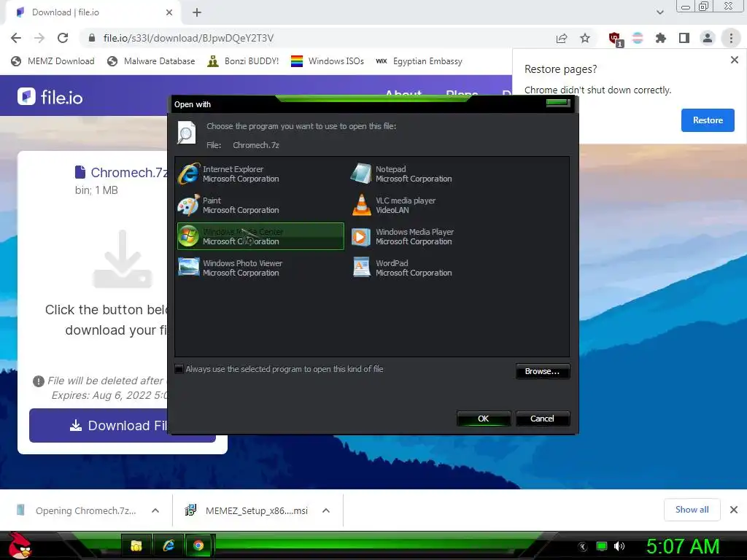The height and width of the screenshot is (560, 747).
Task: Dismiss the Restore pages popup
Action: 734,60
